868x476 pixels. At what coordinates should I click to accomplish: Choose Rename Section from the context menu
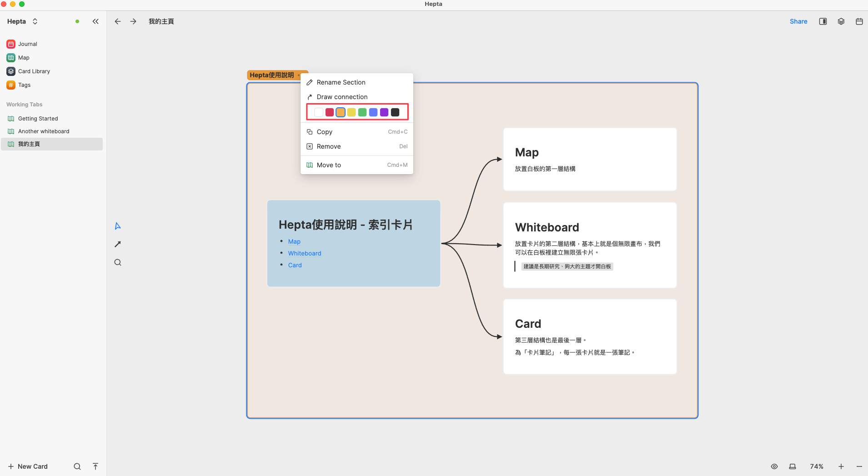[x=341, y=82]
